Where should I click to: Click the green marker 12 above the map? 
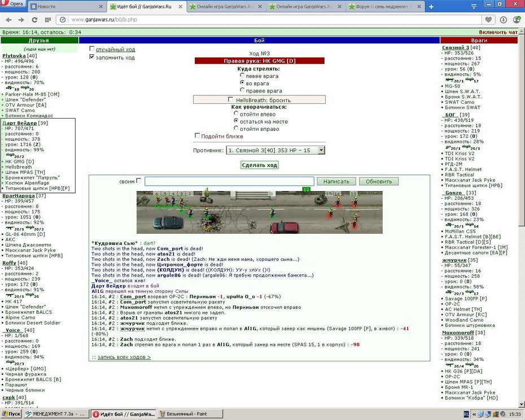point(306,189)
